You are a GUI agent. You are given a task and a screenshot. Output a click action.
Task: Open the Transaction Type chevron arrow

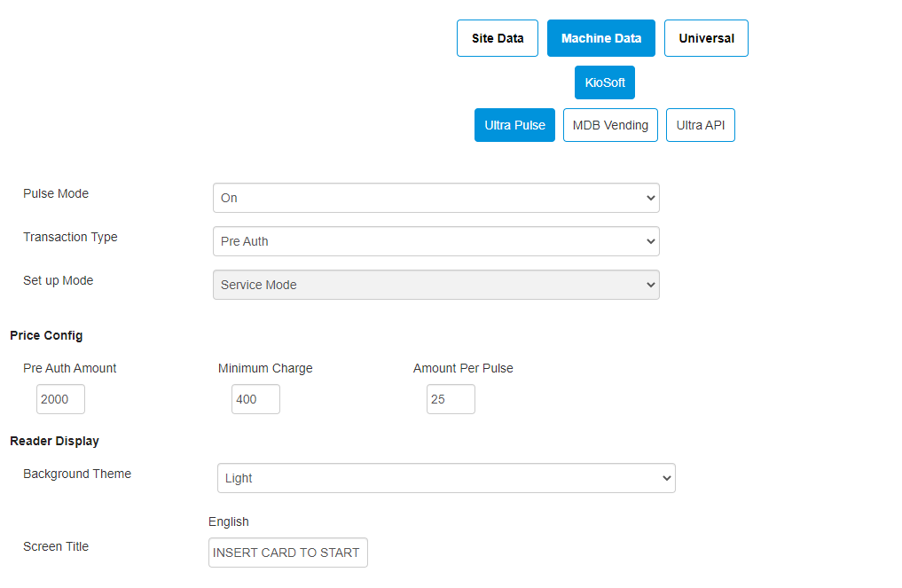tap(650, 240)
